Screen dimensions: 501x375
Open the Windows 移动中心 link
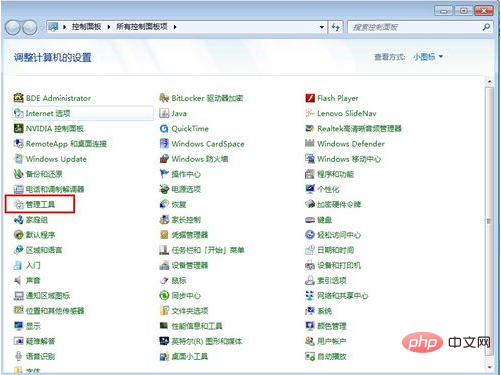pos(349,159)
